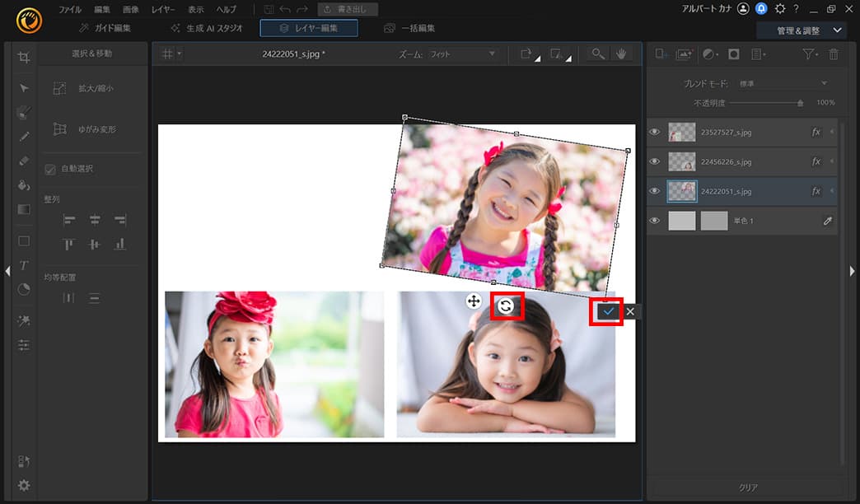Image resolution: width=860 pixels, height=504 pixels.
Task: Select the Crop tool
Action: point(24,57)
